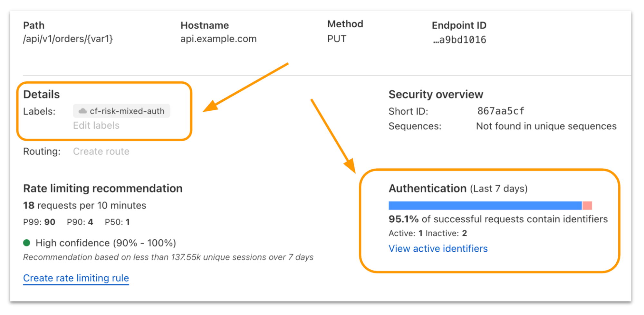Click the hostname api.example.com
Image resolution: width=644 pixels, height=315 pixels.
coord(218,39)
